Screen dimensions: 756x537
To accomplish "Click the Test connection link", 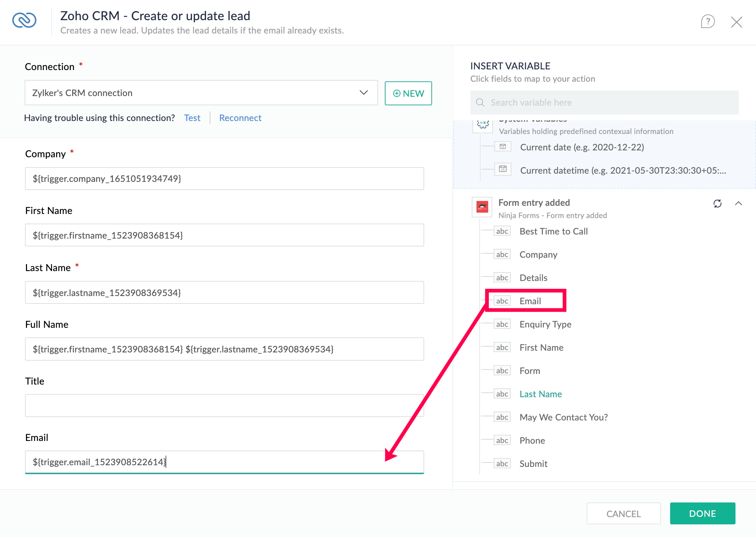I will point(192,118).
